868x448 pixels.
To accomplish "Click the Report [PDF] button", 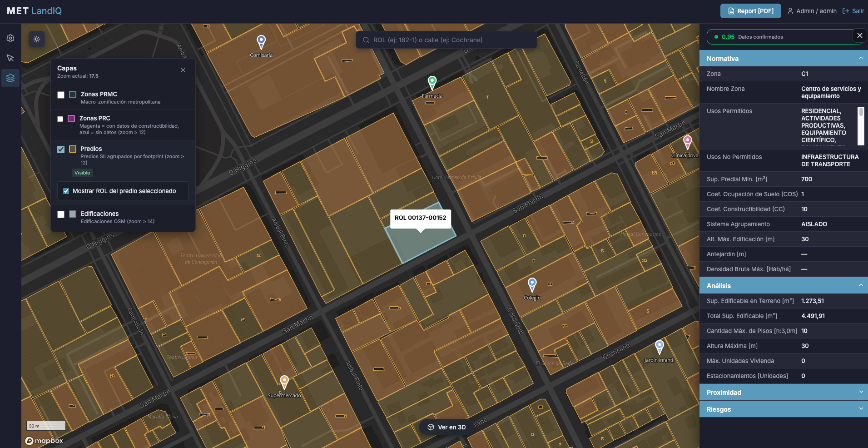I will click(x=750, y=11).
